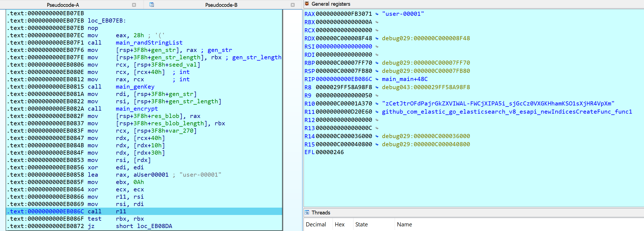
Task: Follow the jump arrow next to RSP value
Action: click(377, 71)
